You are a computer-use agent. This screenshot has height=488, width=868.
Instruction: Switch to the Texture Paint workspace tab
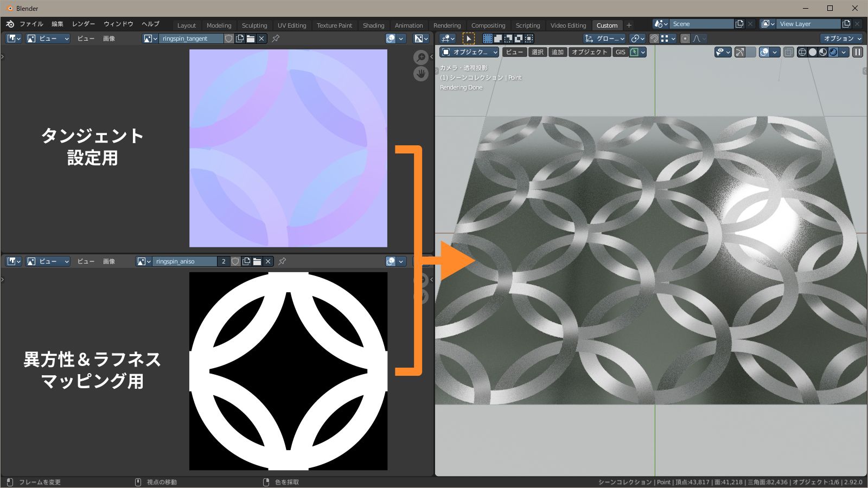(334, 25)
